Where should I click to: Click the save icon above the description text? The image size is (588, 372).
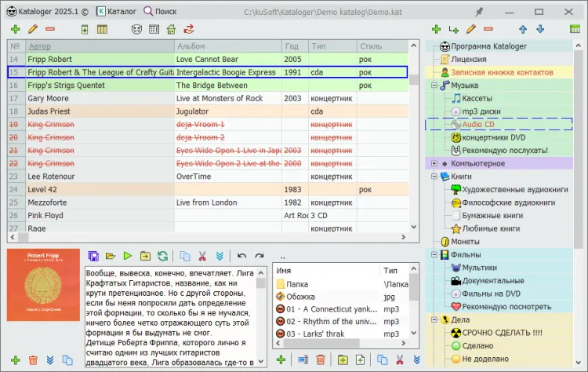tap(93, 256)
